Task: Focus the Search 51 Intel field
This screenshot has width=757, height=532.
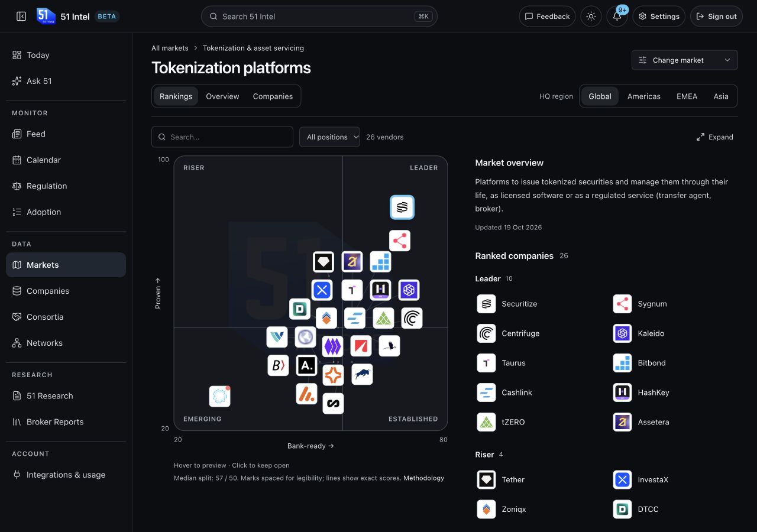Action: coord(319,17)
